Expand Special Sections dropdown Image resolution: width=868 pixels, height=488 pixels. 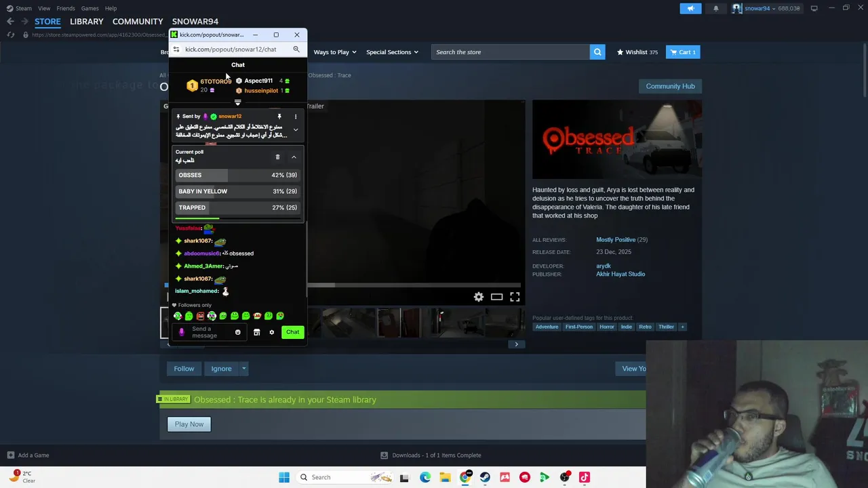point(392,52)
